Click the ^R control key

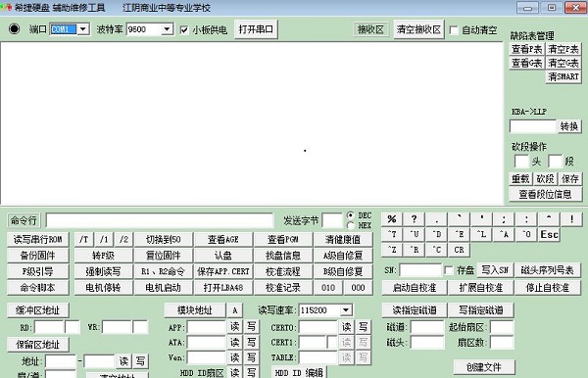(x=414, y=250)
